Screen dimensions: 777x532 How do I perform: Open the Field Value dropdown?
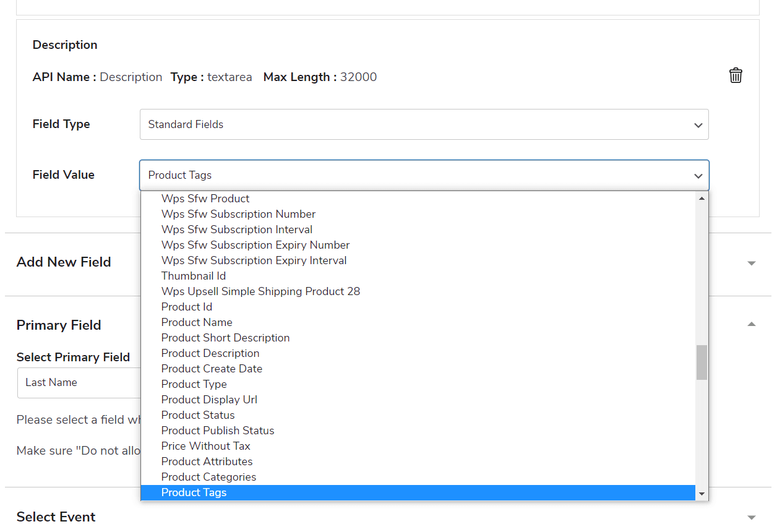pyautogui.click(x=424, y=175)
